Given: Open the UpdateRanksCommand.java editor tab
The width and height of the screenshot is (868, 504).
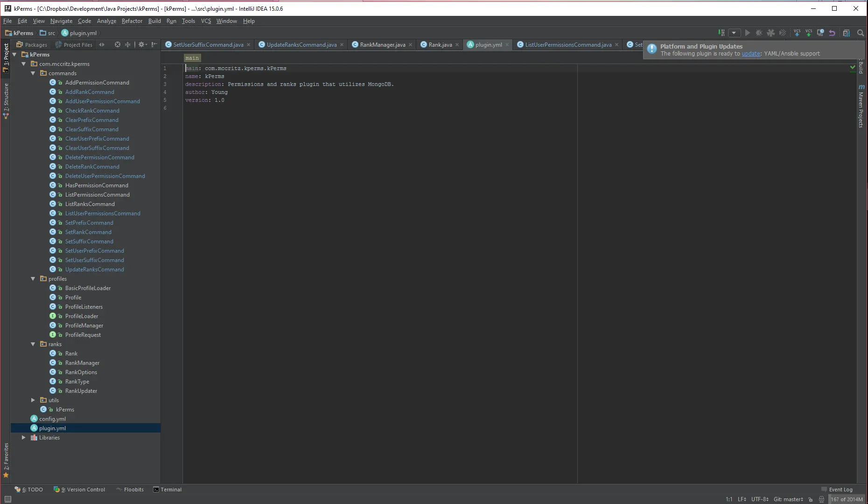Looking at the screenshot, I should tap(301, 45).
